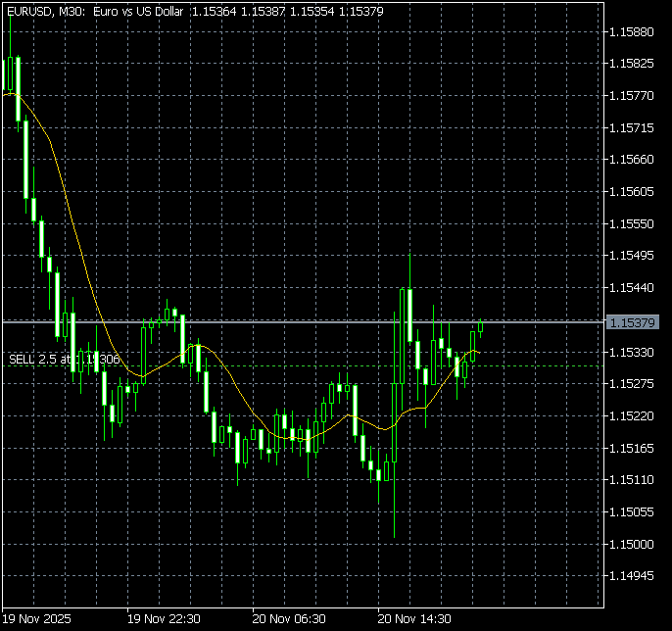The width and height of the screenshot is (672, 631).
Task: Click the 19 Nov 22:30 time axis label
Action: (164, 619)
